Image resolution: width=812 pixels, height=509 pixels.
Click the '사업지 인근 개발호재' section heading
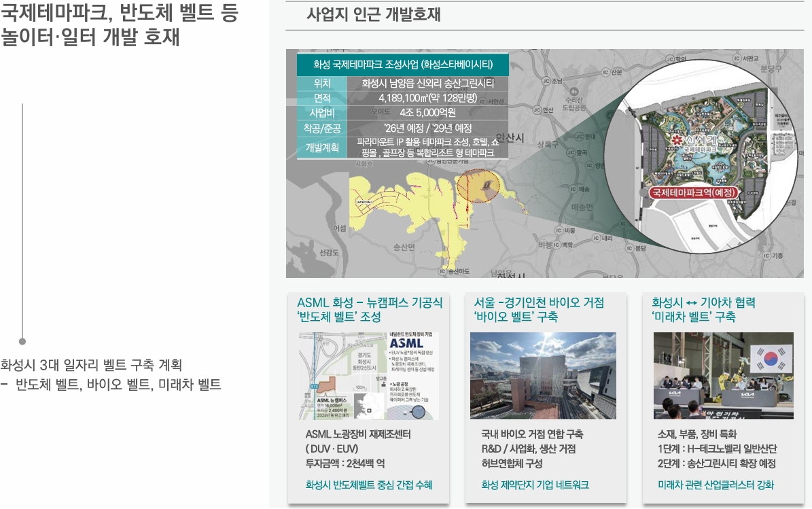pyautogui.click(x=373, y=14)
